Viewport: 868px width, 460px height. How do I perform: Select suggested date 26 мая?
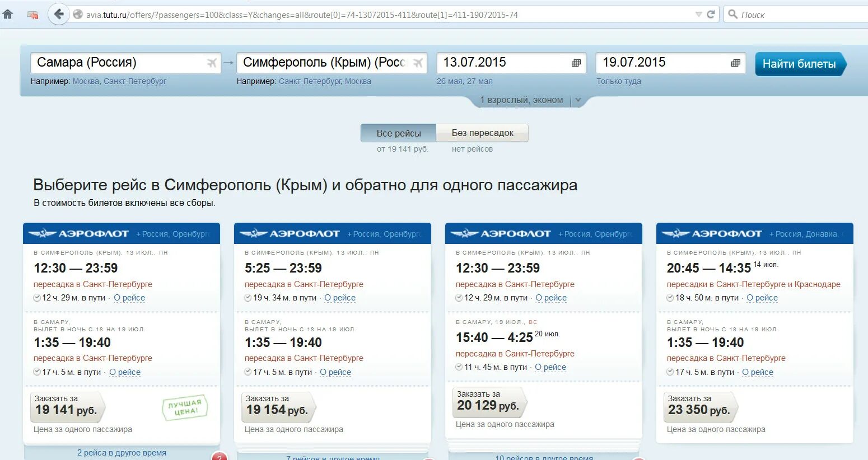pos(450,81)
